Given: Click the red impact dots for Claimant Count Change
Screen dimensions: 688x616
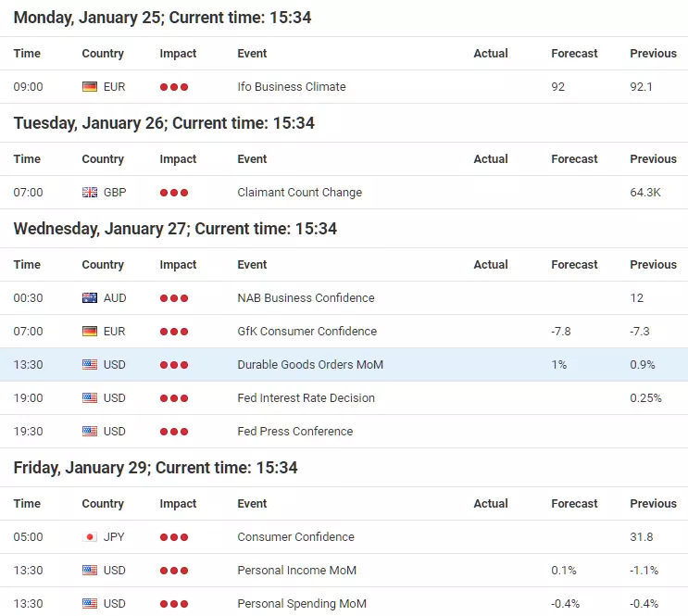Looking at the screenshot, I should coord(174,193).
